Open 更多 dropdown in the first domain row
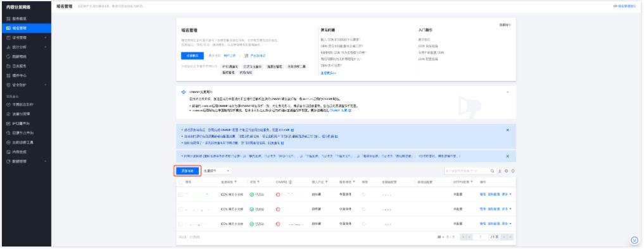This screenshot has width=644, height=249. pyautogui.click(x=507, y=195)
